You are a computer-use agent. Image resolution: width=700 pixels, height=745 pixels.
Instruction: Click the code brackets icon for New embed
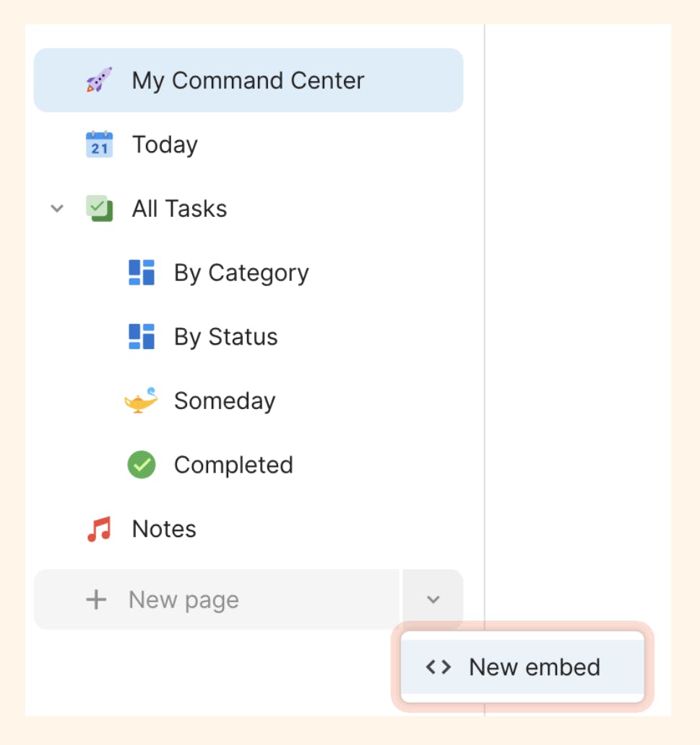[x=438, y=667]
